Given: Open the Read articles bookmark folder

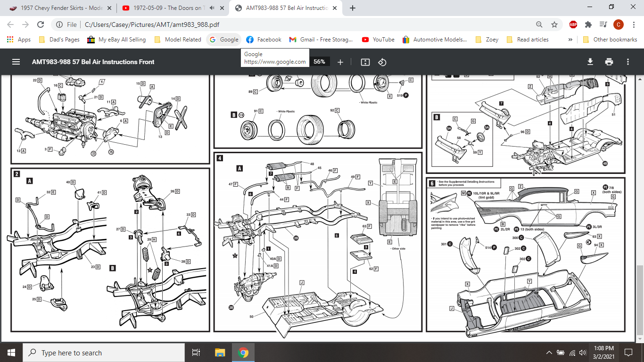Looking at the screenshot, I should click(528, 40).
